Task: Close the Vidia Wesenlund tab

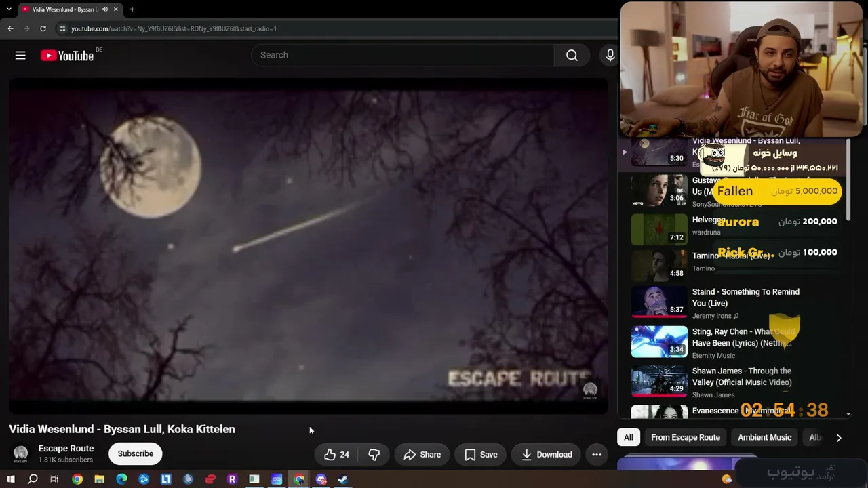Action: tap(116, 9)
